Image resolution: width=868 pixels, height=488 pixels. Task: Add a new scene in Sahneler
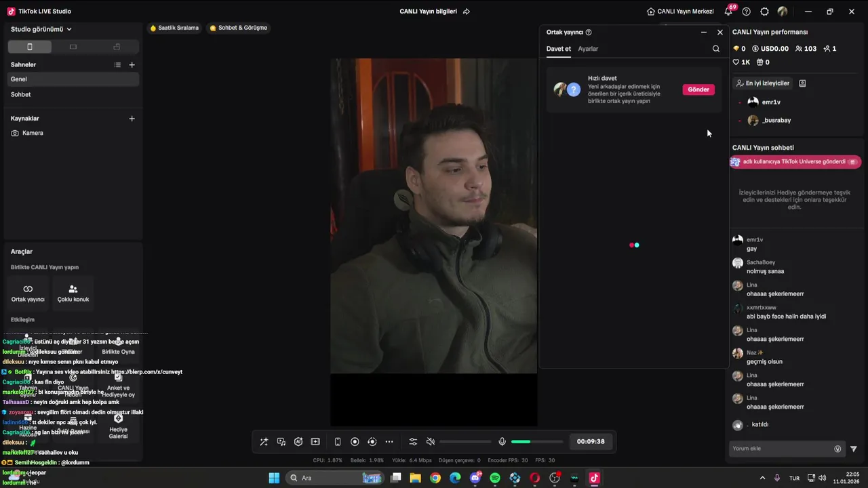132,65
